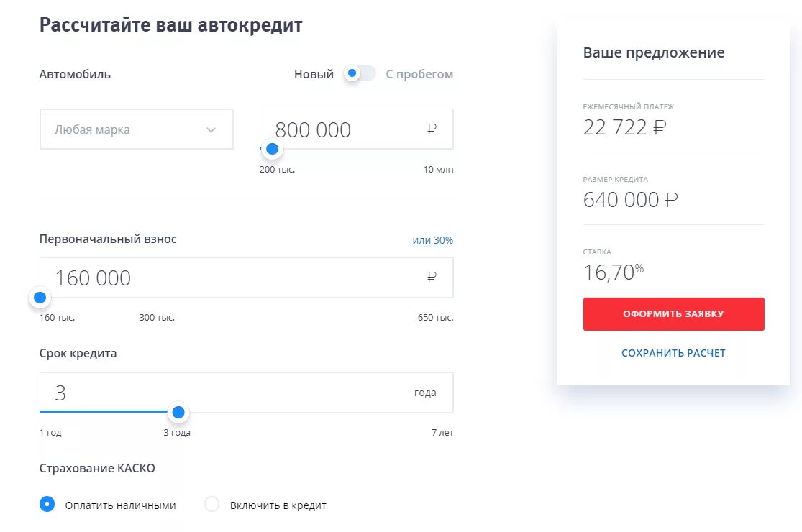Select the "Оплатить наличными" radio button

tap(47, 505)
